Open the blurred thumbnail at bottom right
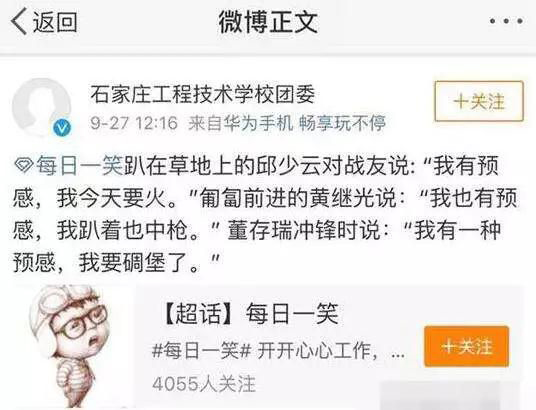This screenshot has width=536, height=410. pos(452,395)
